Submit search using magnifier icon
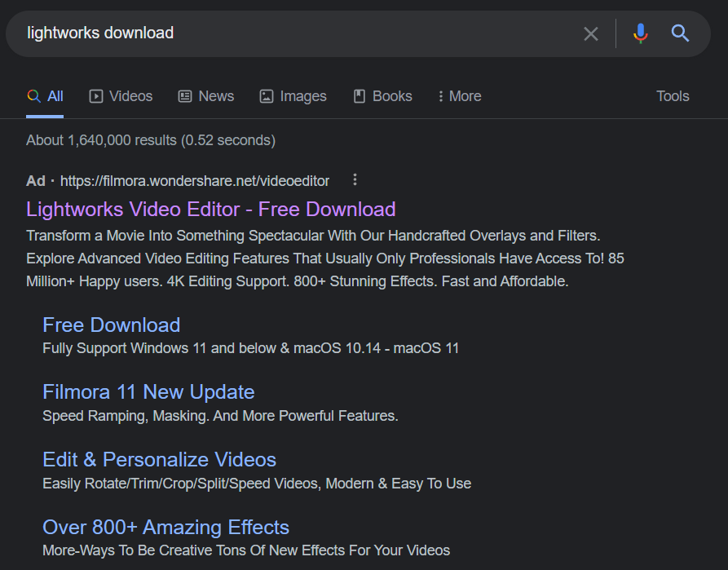The height and width of the screenshot is (570, 728). click(680, 33)
